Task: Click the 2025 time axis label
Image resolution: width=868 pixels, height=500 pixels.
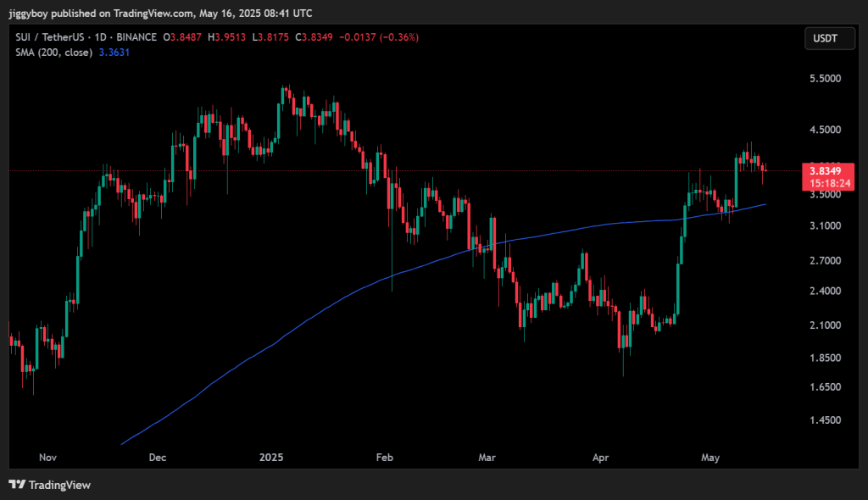Action: (271, 458)
